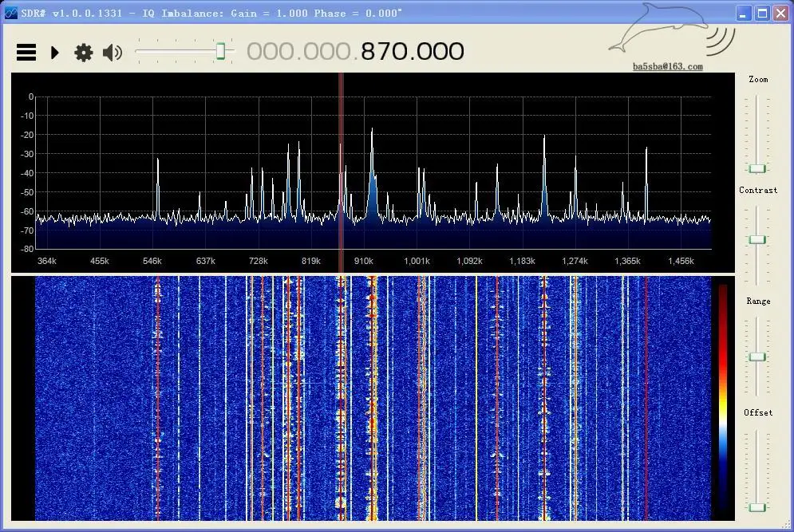This screenshot has width=794, height=532.
Task: Open the settings gear icon
Action: coord(83,53)
